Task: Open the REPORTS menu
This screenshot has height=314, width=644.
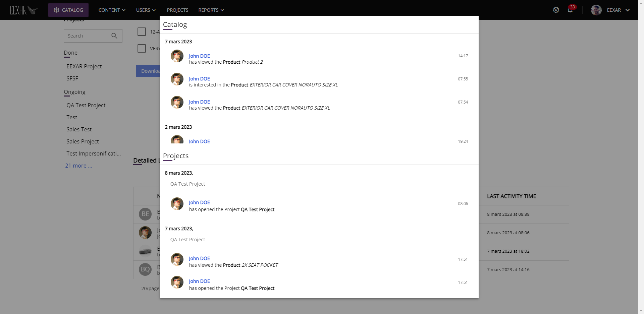Action: [211, 10]
